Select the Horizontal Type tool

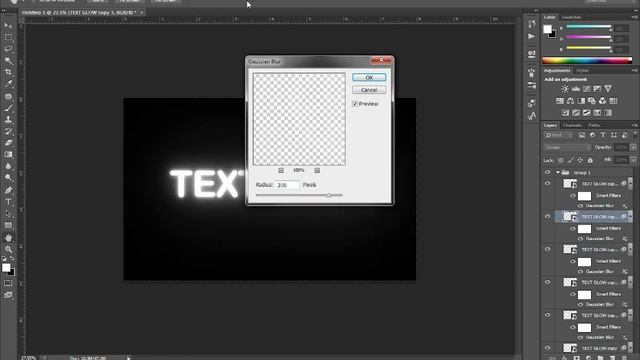tap(8, 202)
